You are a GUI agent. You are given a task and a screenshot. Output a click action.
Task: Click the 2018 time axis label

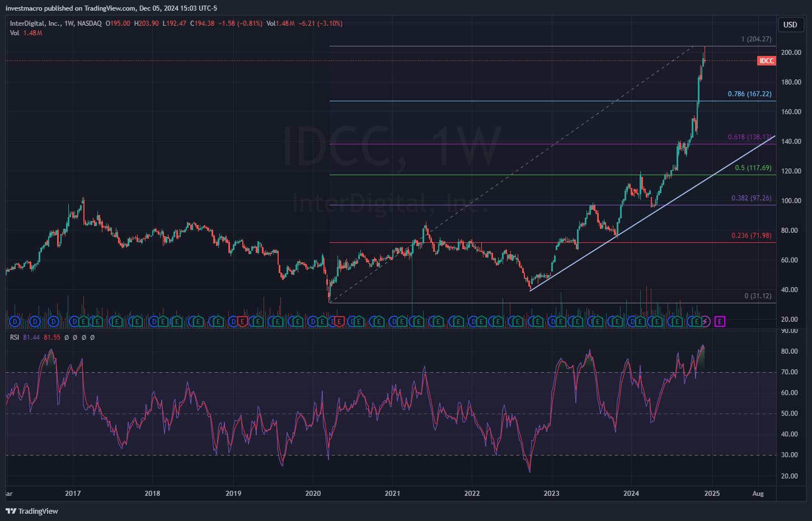[x=152, y=494]
